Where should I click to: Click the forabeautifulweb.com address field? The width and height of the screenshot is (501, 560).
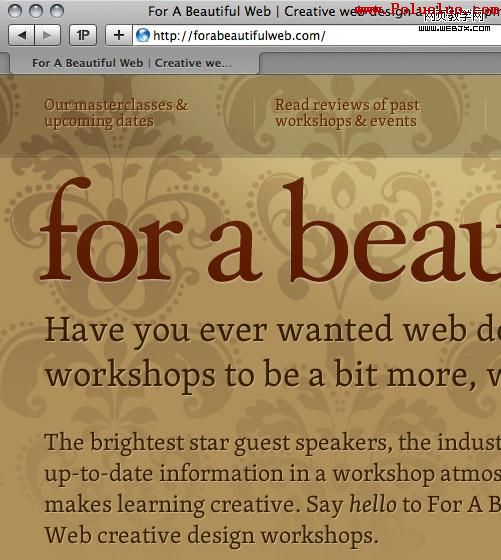[317, 35]
